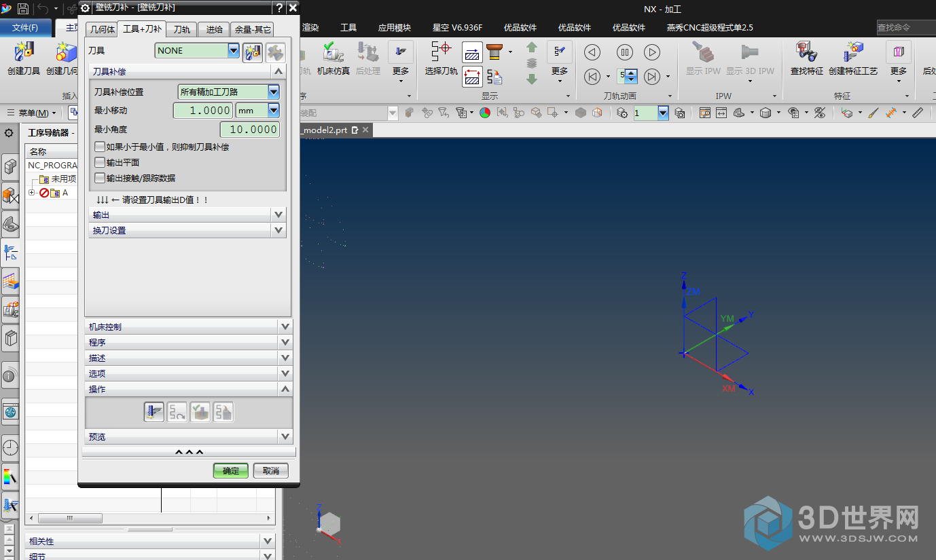Click the navigator horizontal scrollbar thumb
The height and width of the screenshot is (560, 936).
tap(70, 518)
